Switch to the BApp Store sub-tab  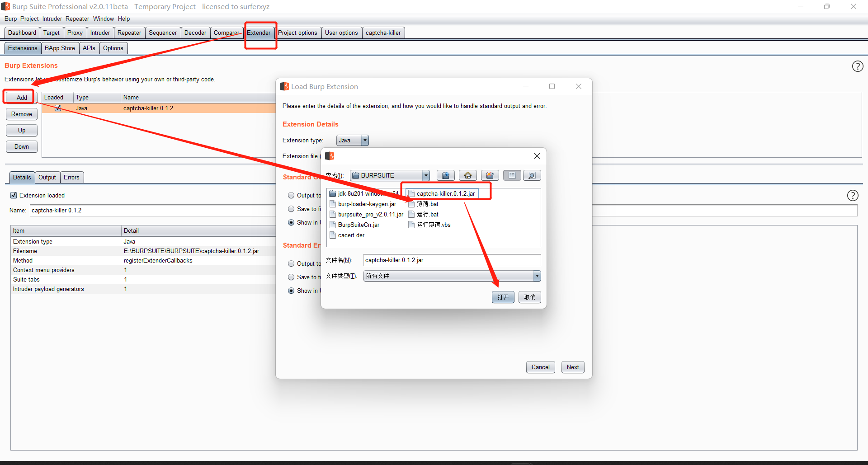point(60,48)
